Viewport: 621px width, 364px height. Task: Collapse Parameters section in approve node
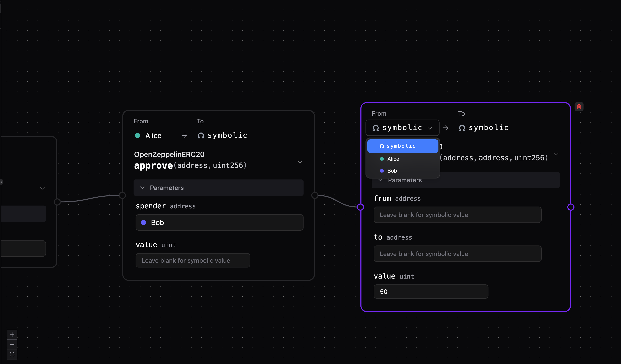142,188
